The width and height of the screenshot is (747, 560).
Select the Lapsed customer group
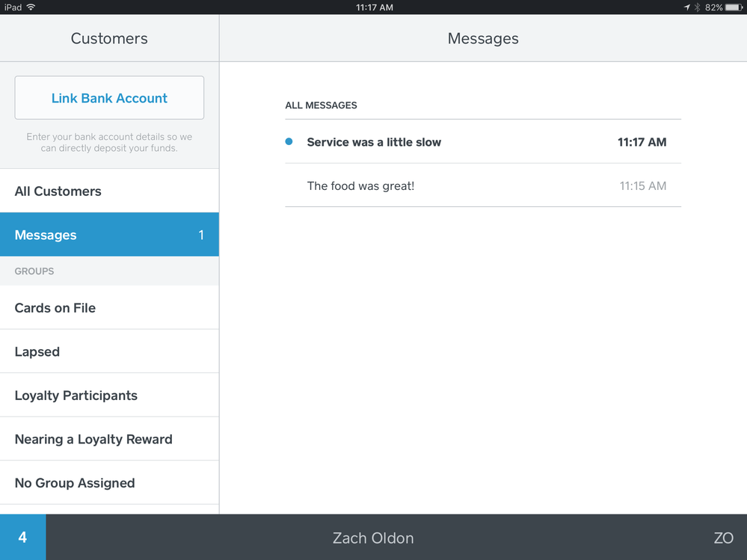tap(109, 351)
